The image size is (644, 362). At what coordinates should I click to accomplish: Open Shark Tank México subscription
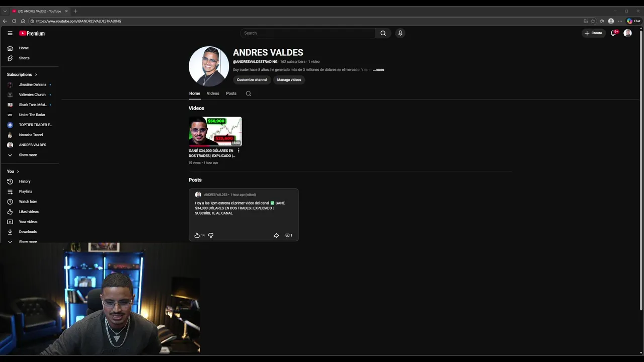coord(30,105)
